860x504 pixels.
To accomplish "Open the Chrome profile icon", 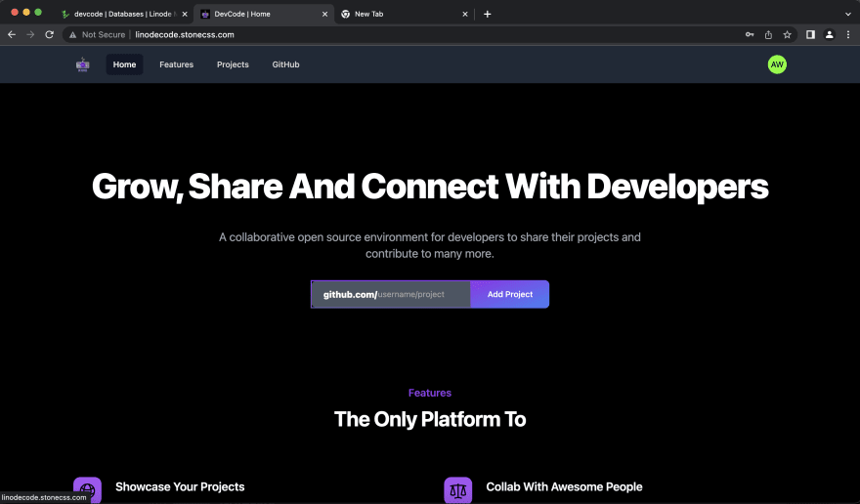I will 830,34.
